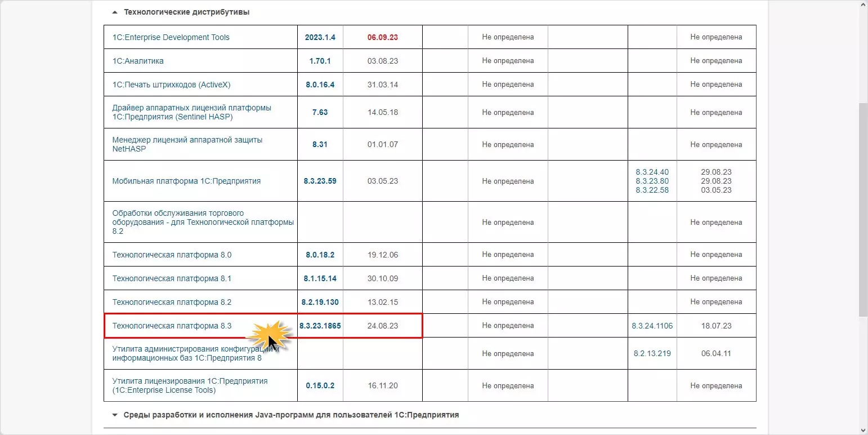Open Утилита лицензирования 1С:Предприятия link
This screenshot has width=868, height=435.
(x=190, y=385)
